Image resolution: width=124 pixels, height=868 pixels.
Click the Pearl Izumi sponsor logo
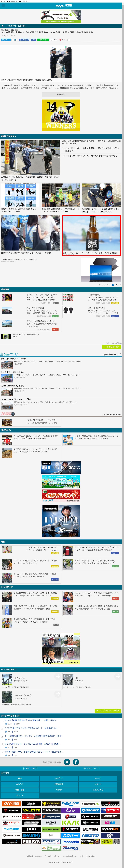tap(12, 836)
